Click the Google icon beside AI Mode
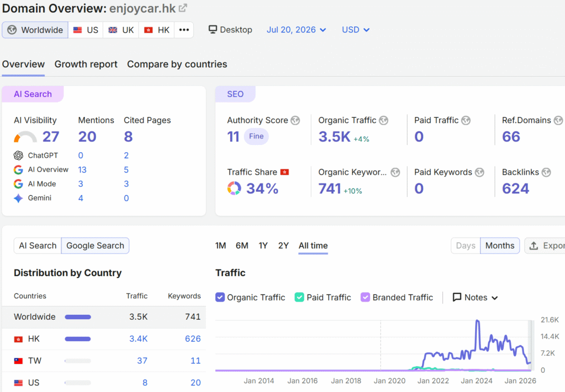 pos(18,184)
